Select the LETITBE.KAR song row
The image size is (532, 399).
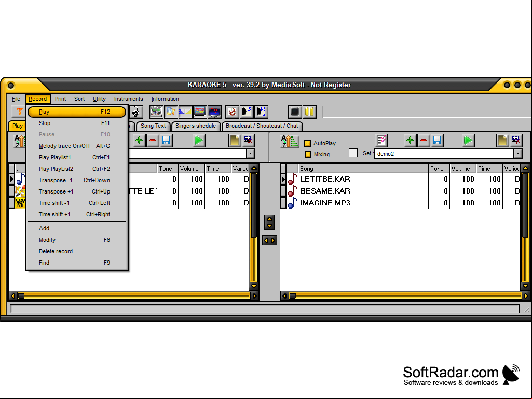(x=400, y=179)
